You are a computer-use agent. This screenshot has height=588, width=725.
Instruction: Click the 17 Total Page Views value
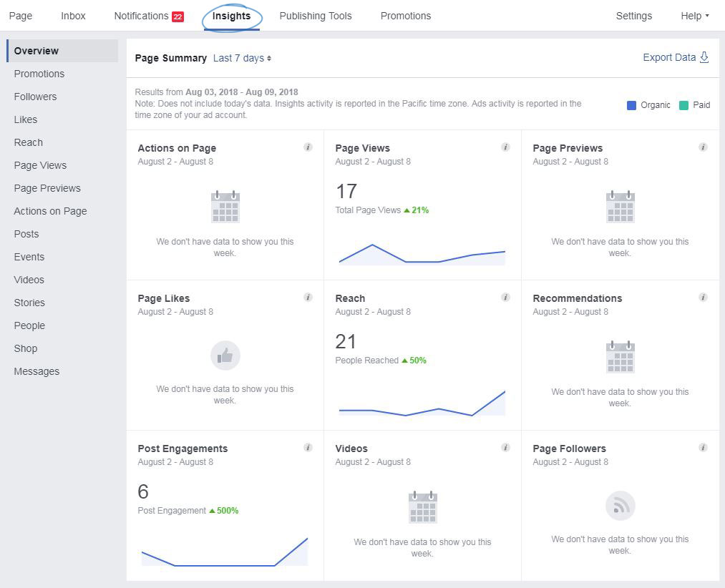[x=346, y=192]
